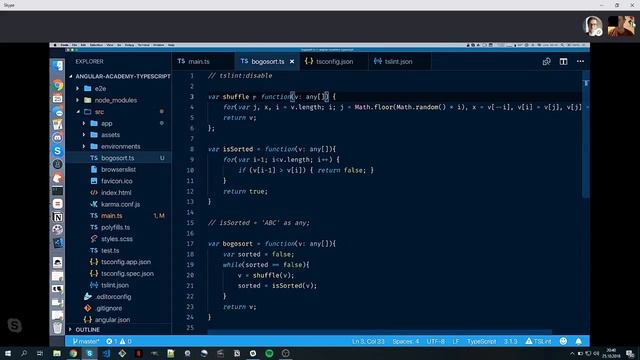Open the Trash in the macOS dock
This screenshot has height=360, width=640.
pyautogui.click(x=58, y=327)
